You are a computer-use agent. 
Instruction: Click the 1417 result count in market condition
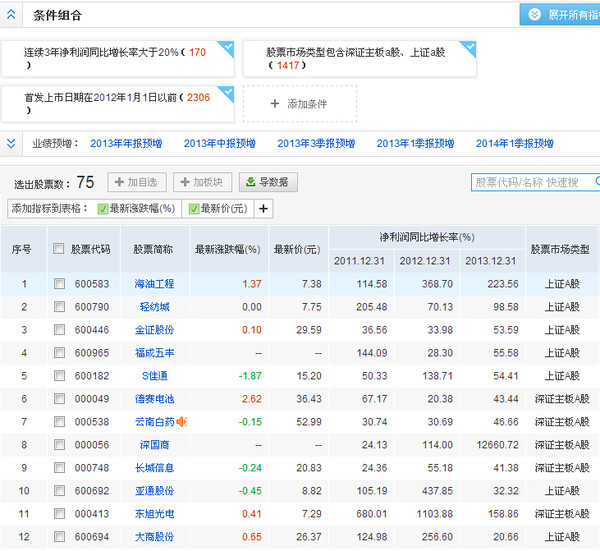(x=288, y=65)
